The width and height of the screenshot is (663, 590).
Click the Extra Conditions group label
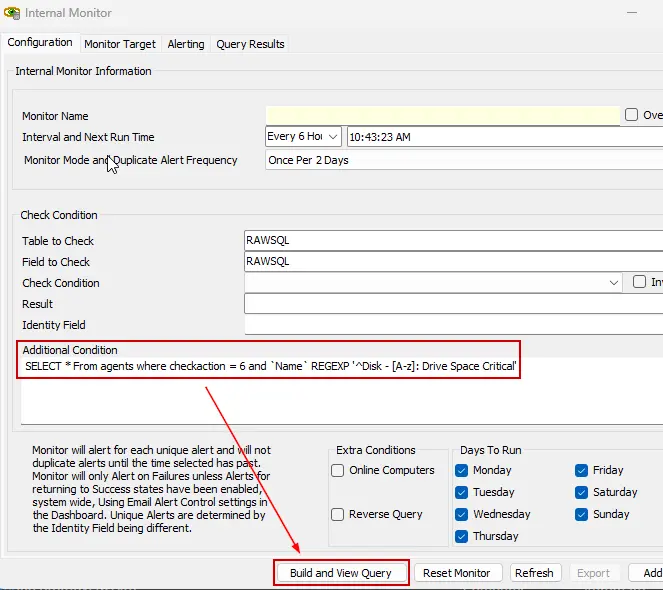(x=376, y=450)
